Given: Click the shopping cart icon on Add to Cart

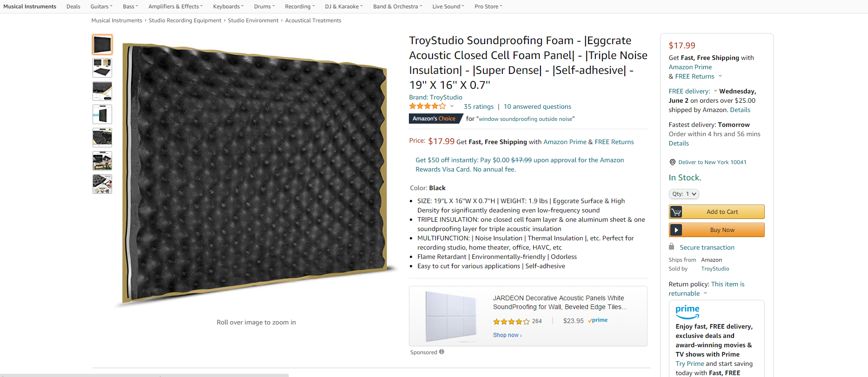Looking at the screenshot, I should [676, 212].
